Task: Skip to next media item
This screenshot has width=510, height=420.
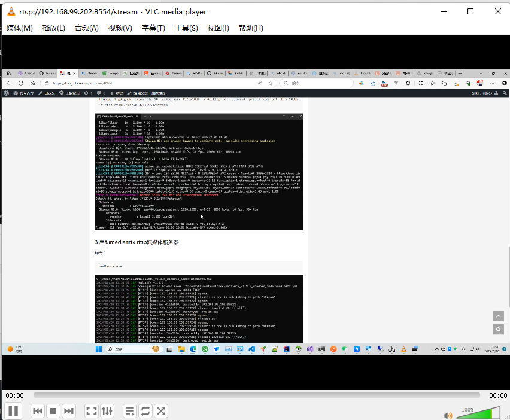Action: pyautogui.click(x=69, y=411)
